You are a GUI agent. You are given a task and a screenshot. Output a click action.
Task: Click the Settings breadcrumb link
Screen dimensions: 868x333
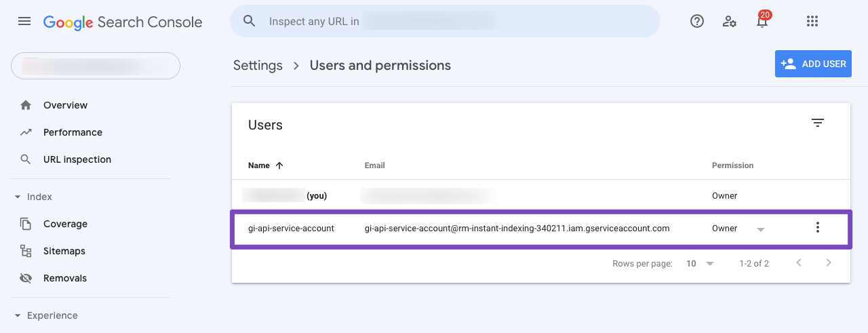coord(258,66)
